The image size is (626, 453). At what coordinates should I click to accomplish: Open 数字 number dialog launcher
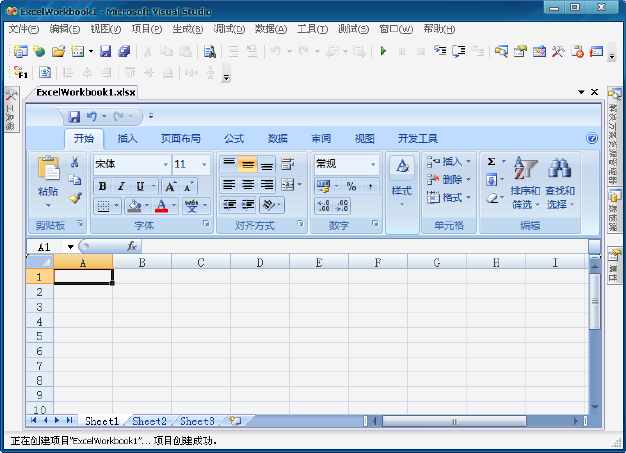pos(375,224)
